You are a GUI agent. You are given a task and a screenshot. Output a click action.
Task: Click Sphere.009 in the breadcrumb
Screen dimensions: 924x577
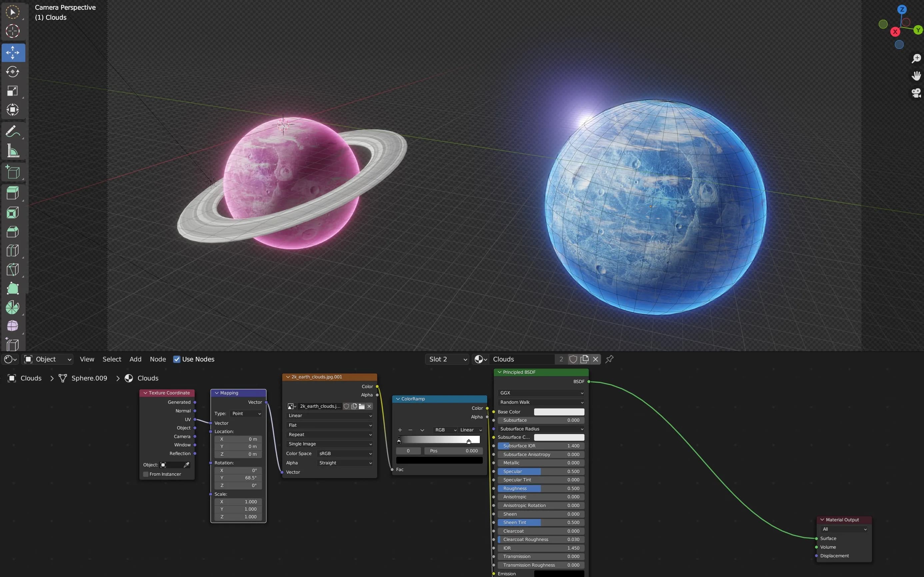89,378
